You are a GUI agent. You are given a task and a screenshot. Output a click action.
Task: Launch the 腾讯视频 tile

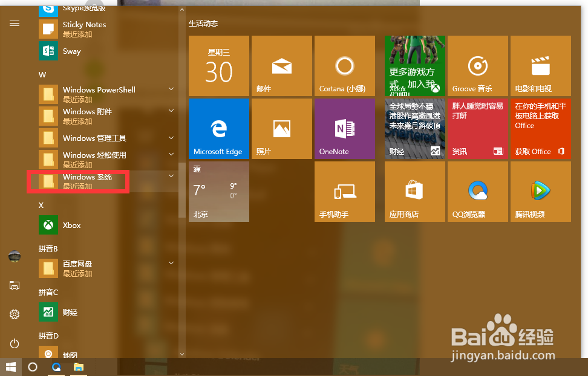540,192
